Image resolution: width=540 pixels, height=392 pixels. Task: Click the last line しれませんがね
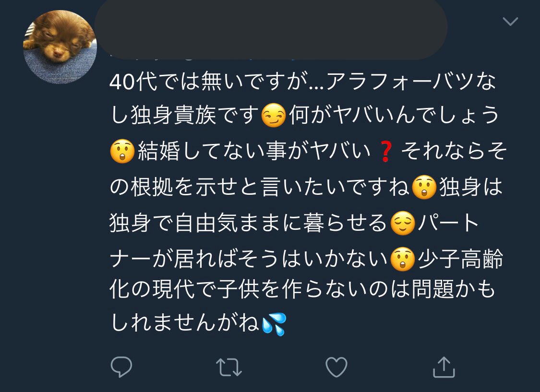coord(184,323)
